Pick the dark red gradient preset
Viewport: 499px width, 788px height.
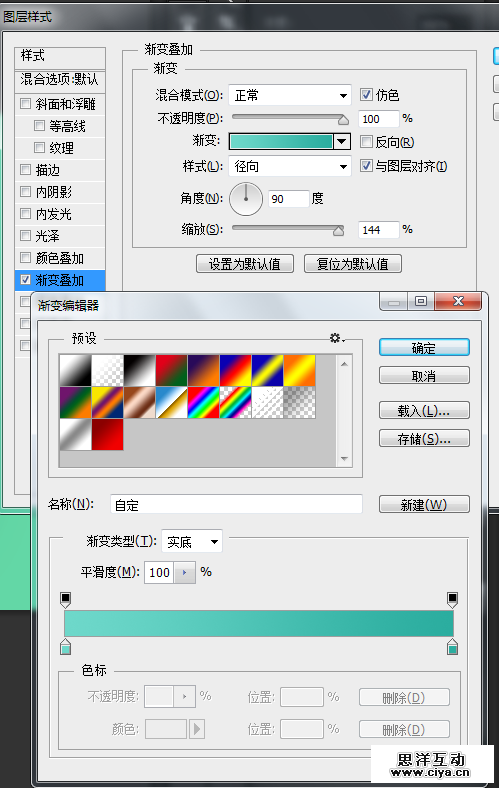click(108, 434)
